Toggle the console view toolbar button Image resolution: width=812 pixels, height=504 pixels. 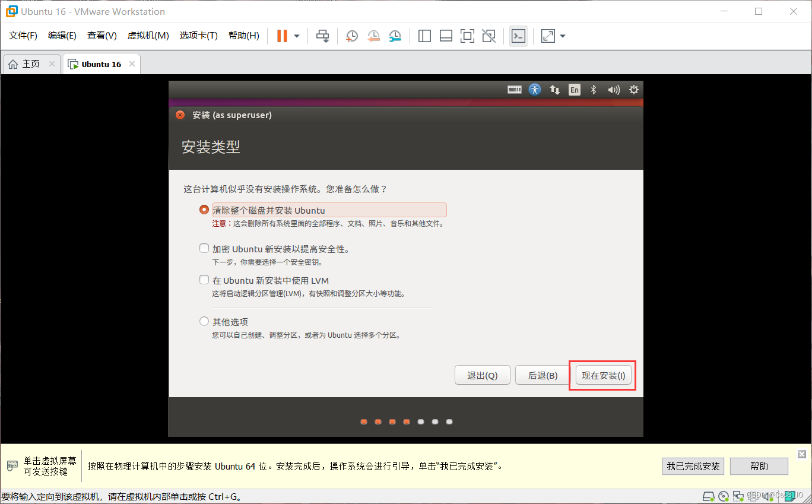(x=518, y=36)
